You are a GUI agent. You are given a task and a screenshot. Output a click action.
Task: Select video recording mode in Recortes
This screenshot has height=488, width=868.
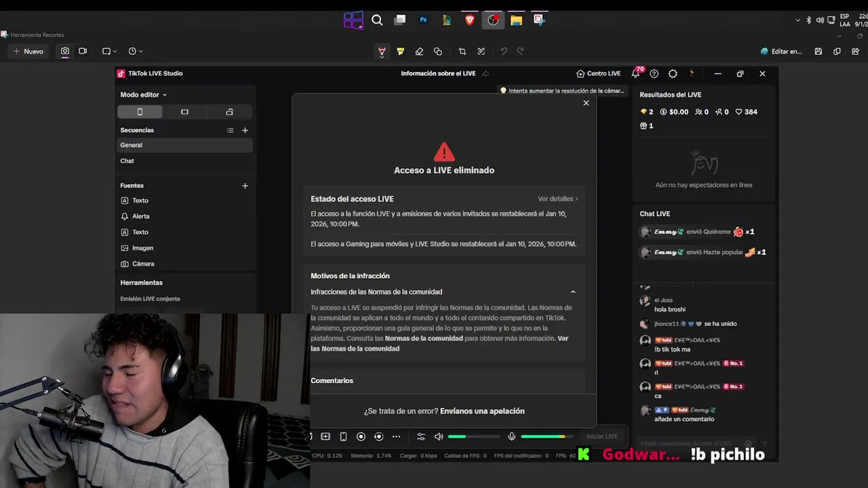click(x=83, y=51)
